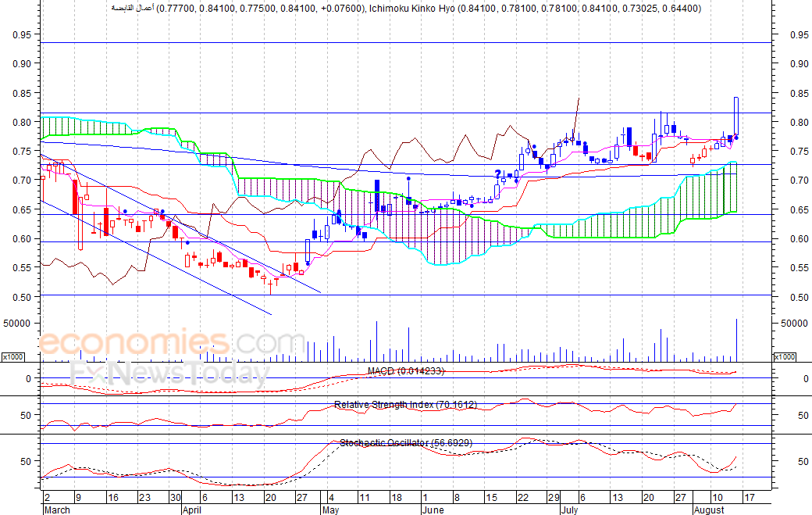Click the 50000 volume label on left axis
812x515 pixels.
pos(17,324)
